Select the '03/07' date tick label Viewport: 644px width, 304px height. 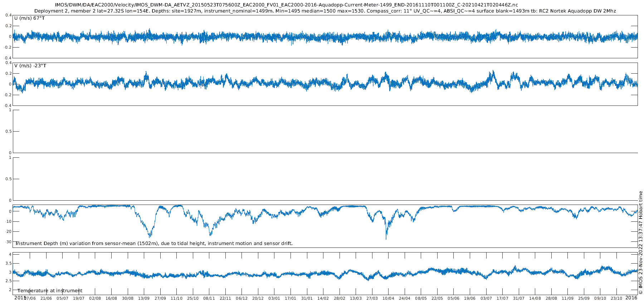486,298
